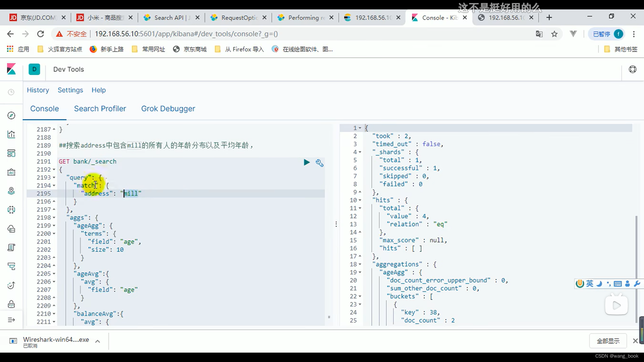Open the recently viewed clock icon

[11, 92]
